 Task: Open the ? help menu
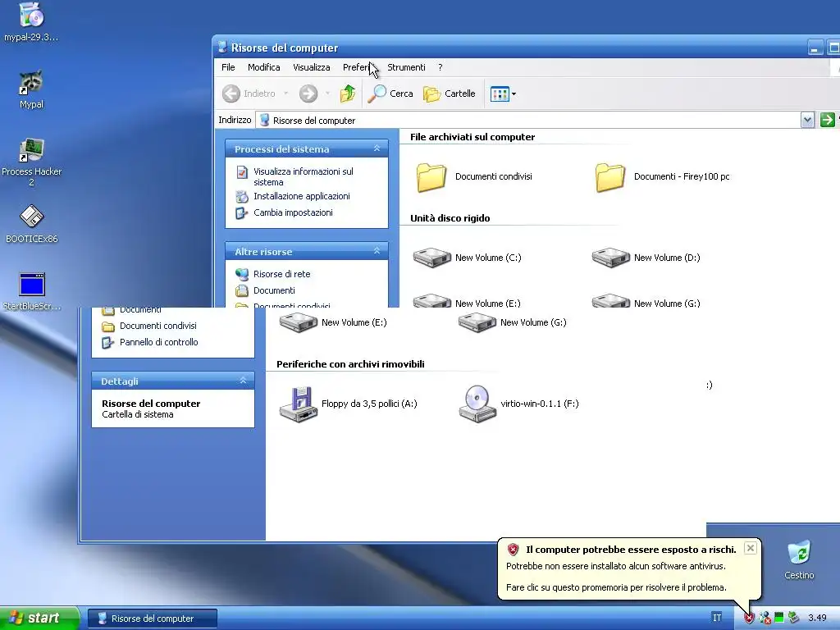[x=441, y=67]
